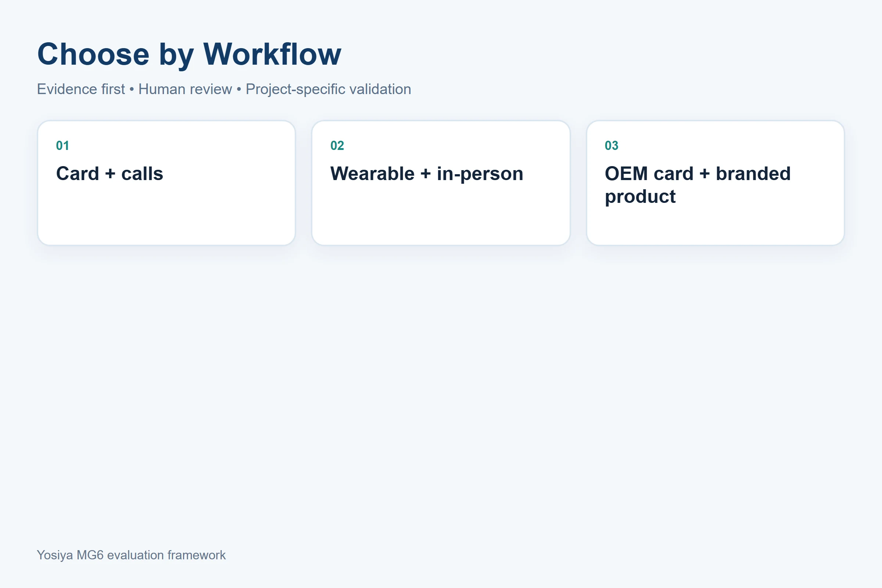Select the 'Wearable + in-person' card
The width and height of the screenshot is (882, 588).
tap(441, 183)
